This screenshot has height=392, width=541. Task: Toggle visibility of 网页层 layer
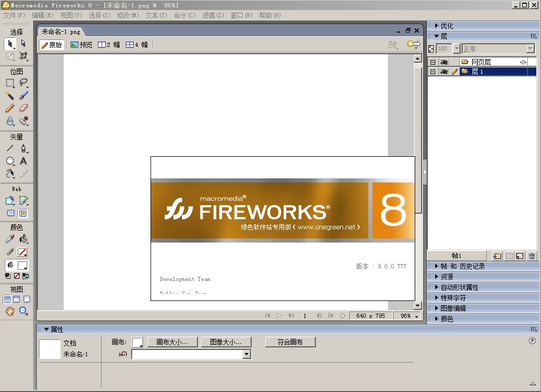pos(444,62)
